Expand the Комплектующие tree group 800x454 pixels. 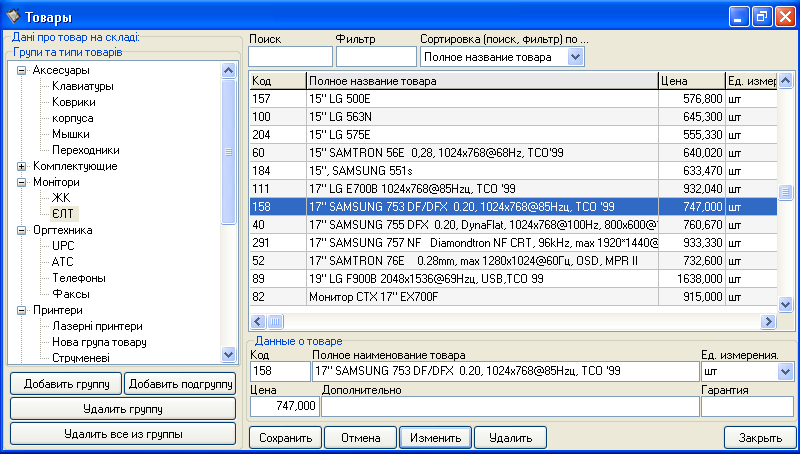pyautogui.click(x=22, y=166)
